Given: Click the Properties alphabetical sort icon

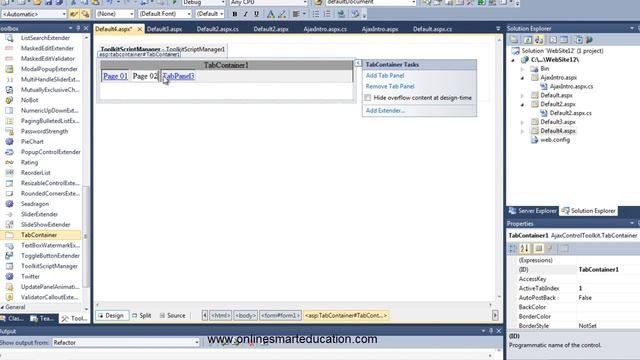Looking at the screenshot, I should point(524,248).
